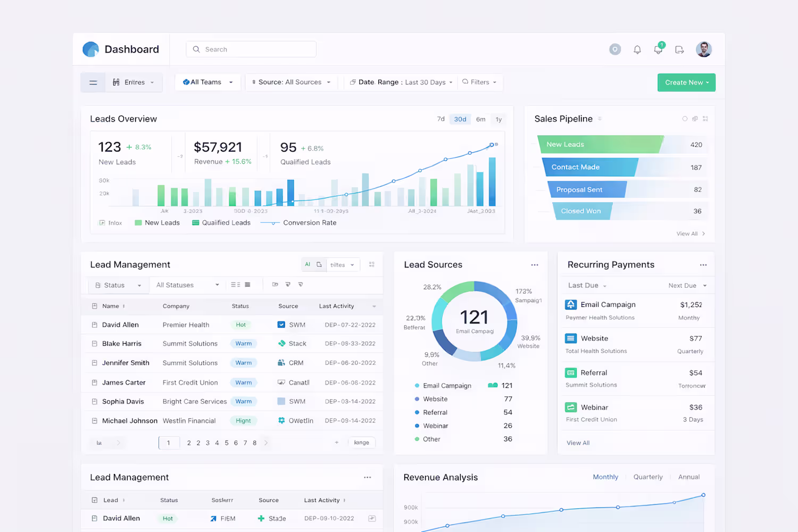Click the row action icon after DEP-09-10-2022
798x532 pixels.
pyautogui.click(x=372, y=518)
